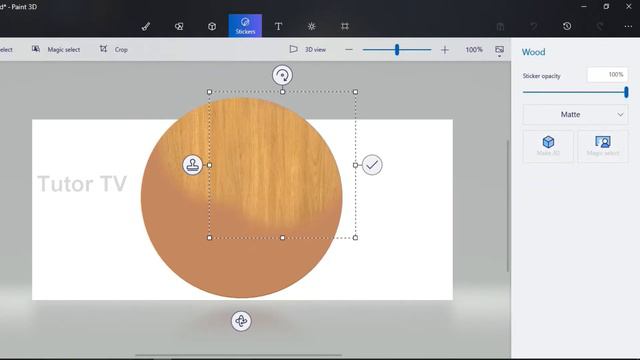Click Magic select in the Wood panel
640x360 pixels.
(603, 146)
